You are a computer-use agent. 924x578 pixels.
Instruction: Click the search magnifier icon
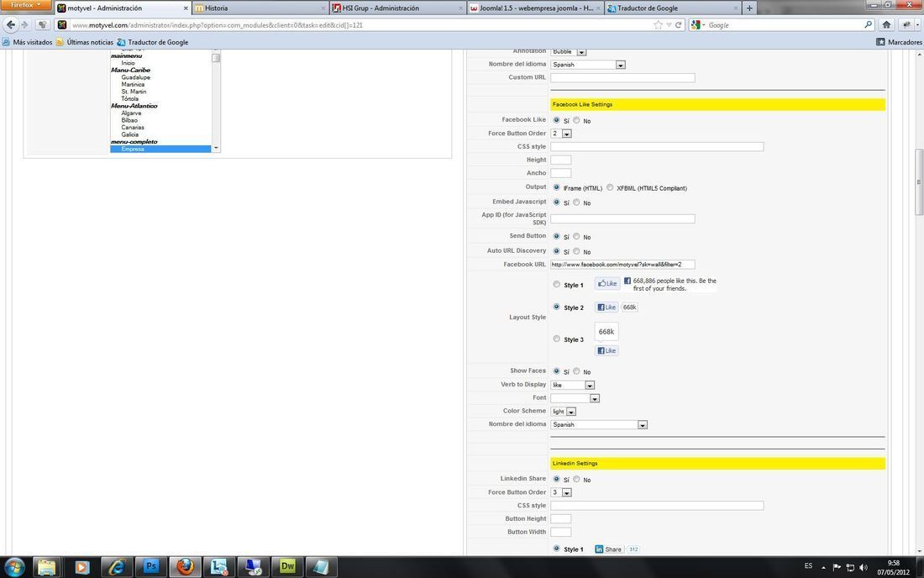[868, 24]
